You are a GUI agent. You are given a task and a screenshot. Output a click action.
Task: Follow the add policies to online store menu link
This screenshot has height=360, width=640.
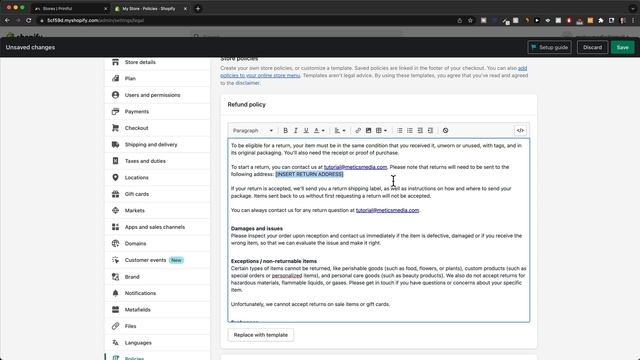pos(260,76)
